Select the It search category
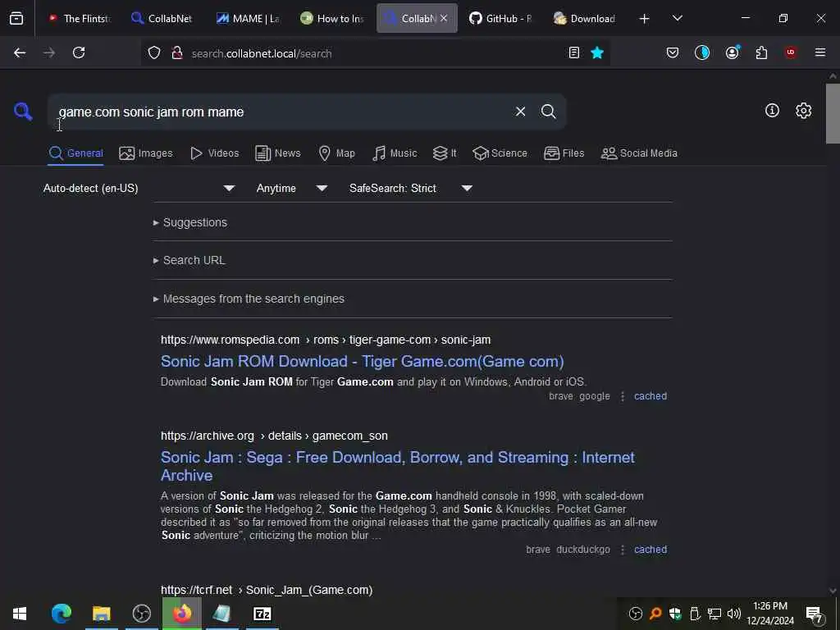Screen dimensions: 840x630 [x=445, y=153]
